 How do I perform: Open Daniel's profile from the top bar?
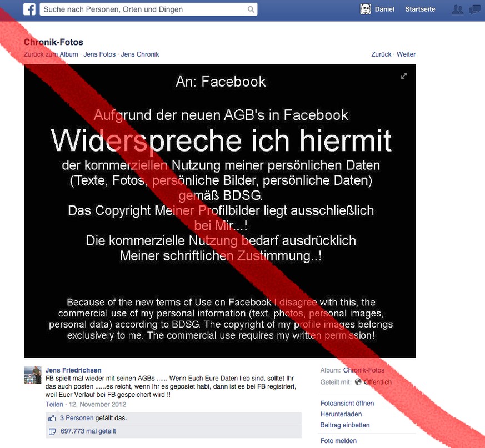tap(384, 9)
